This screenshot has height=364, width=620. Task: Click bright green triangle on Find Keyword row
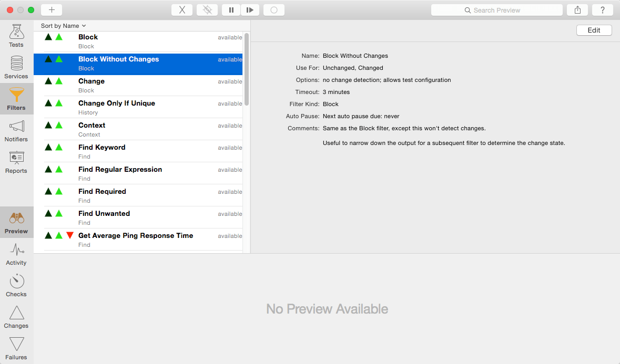(59, 147)
